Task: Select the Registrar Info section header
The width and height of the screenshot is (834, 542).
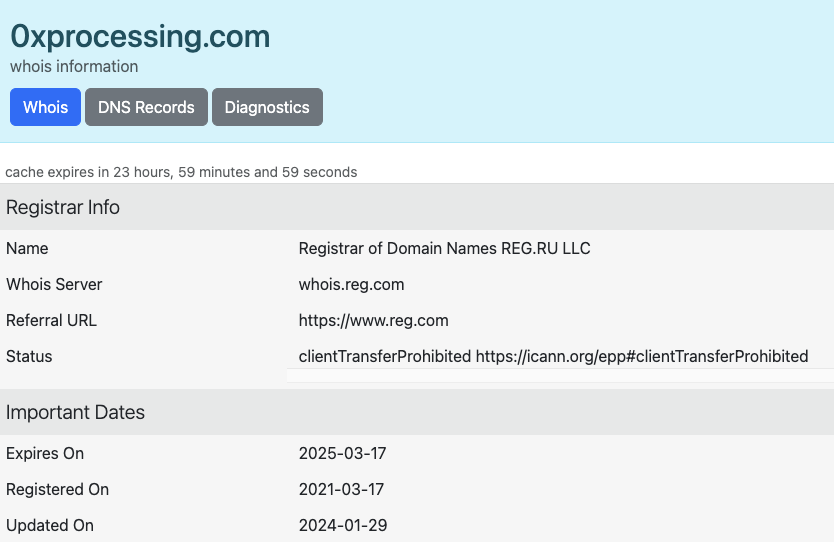Action: click(x=63, y=207)
